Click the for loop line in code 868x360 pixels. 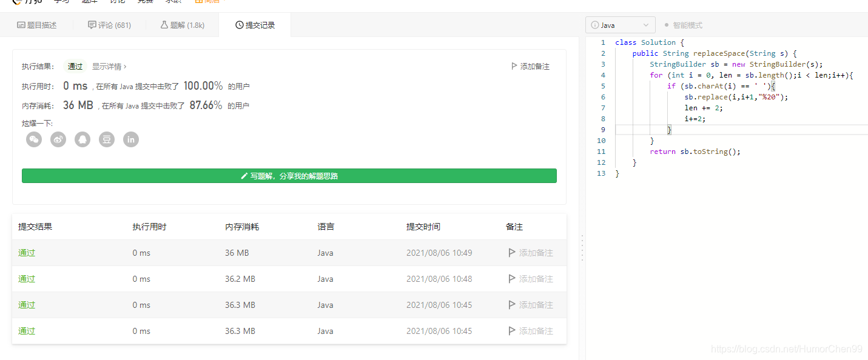752,75
